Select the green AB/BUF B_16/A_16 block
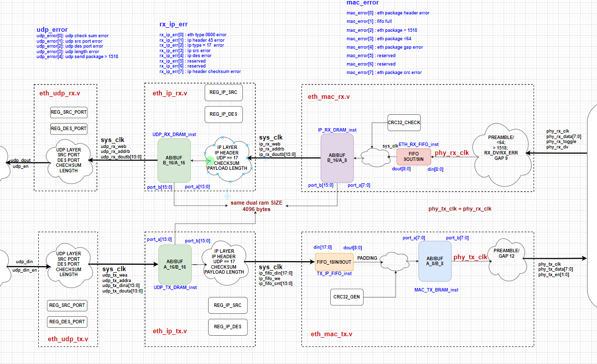This screenshot has width=597, height=364. [x=174, y=159]
